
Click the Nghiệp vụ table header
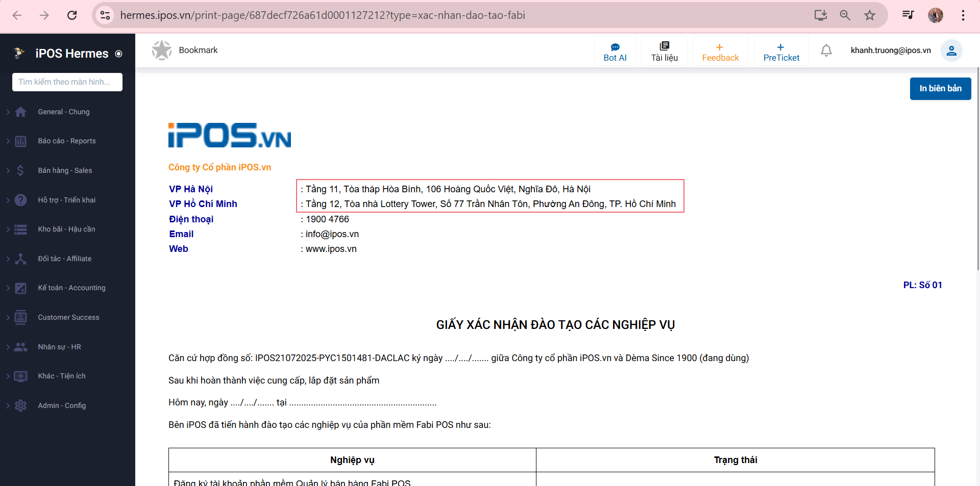[352, 460]
